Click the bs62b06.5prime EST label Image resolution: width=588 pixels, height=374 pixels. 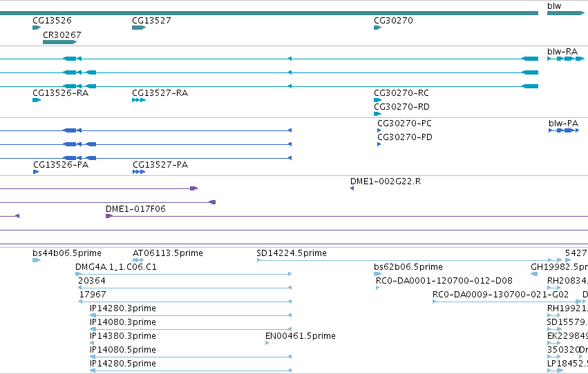(408, 267)
